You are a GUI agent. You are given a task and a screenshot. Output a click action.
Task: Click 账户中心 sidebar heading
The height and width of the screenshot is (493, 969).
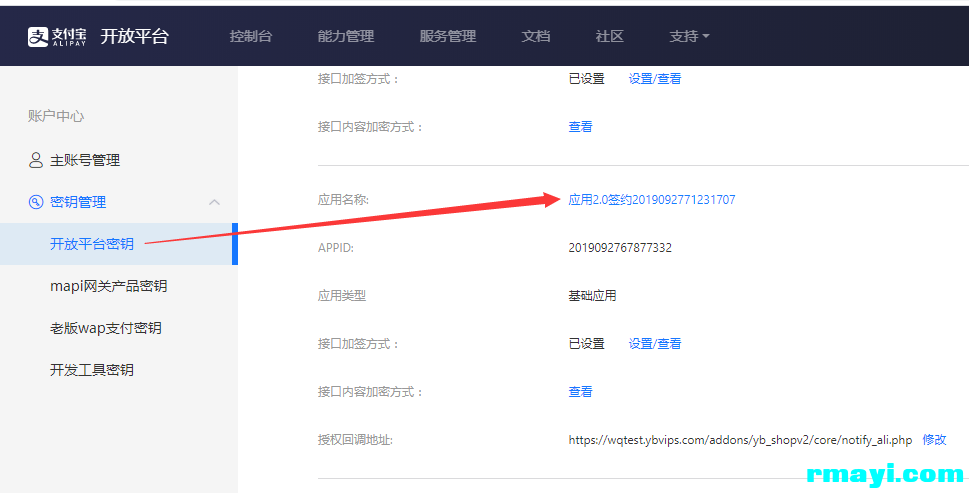click(56, 116)
